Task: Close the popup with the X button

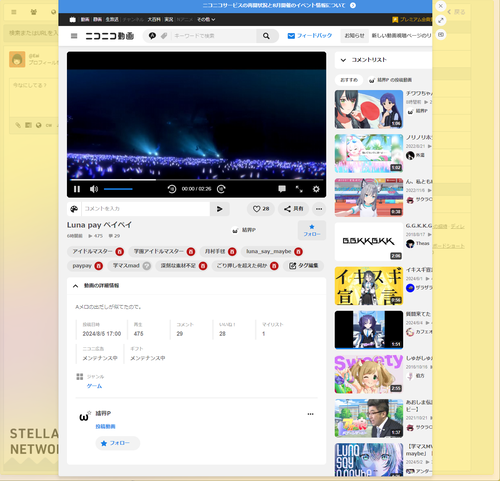Action: 441,6
